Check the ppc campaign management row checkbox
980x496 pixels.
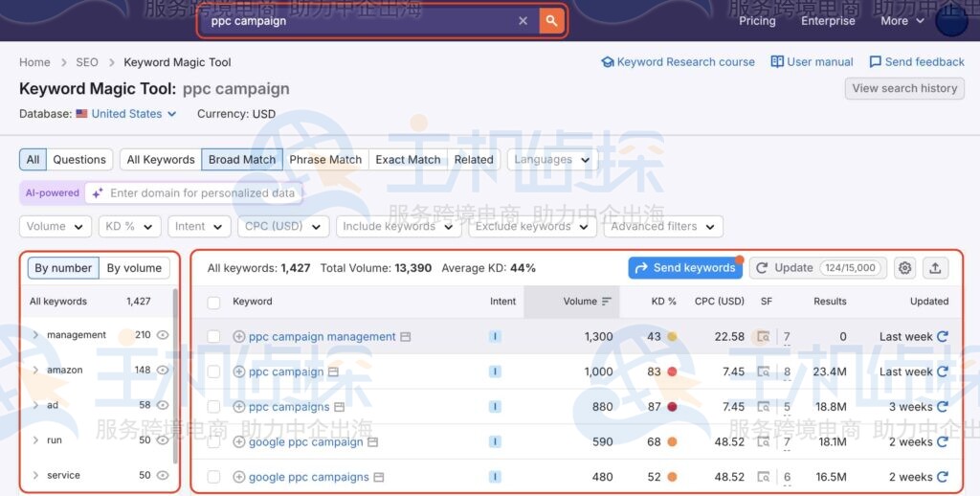[214, 337]
